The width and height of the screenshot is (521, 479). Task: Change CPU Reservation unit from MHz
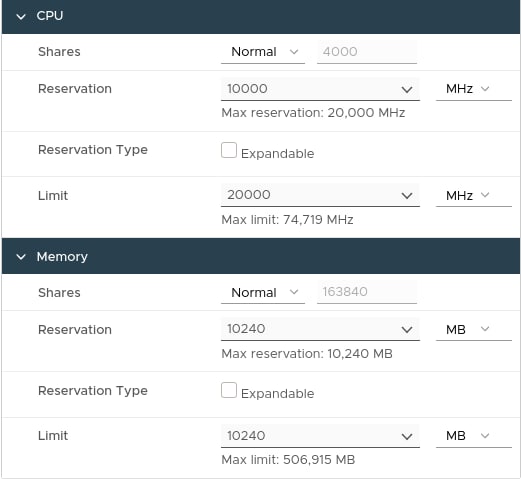(474, 89)
